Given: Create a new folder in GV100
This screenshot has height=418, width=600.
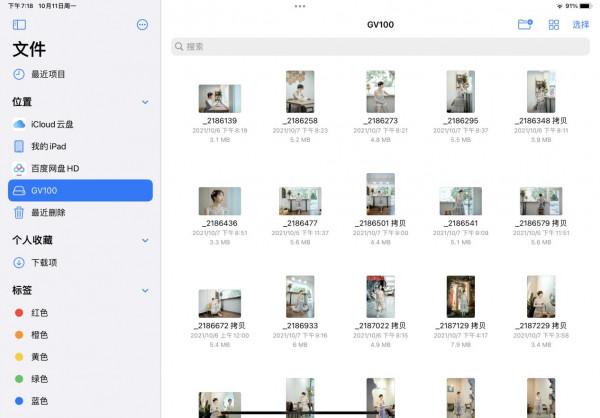Looking at the screenshot, I should point(524,24).
